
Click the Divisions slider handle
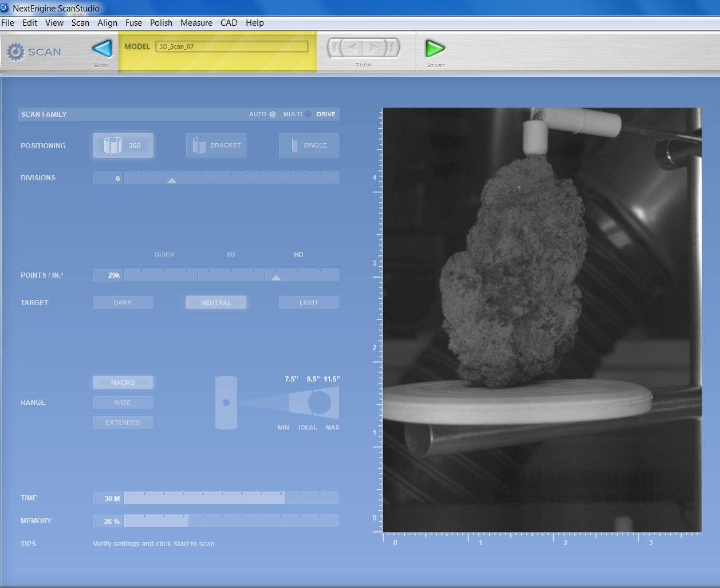click(172, 180)
